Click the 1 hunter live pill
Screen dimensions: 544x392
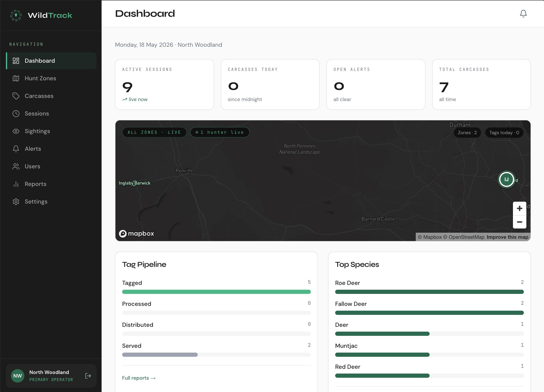point(220,132)
